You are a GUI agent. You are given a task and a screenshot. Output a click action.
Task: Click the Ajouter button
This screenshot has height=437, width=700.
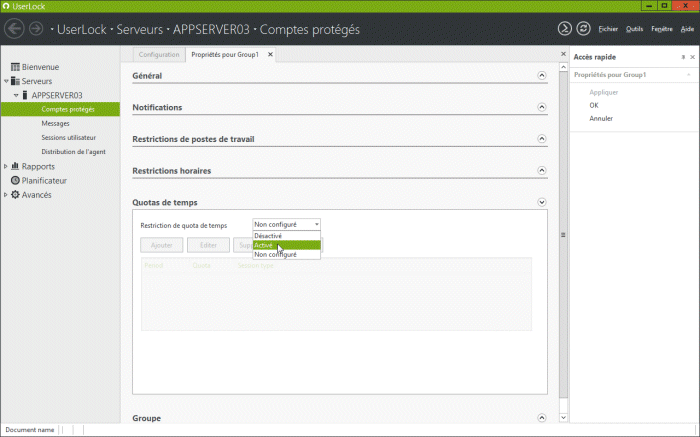(x=162, y=245)
